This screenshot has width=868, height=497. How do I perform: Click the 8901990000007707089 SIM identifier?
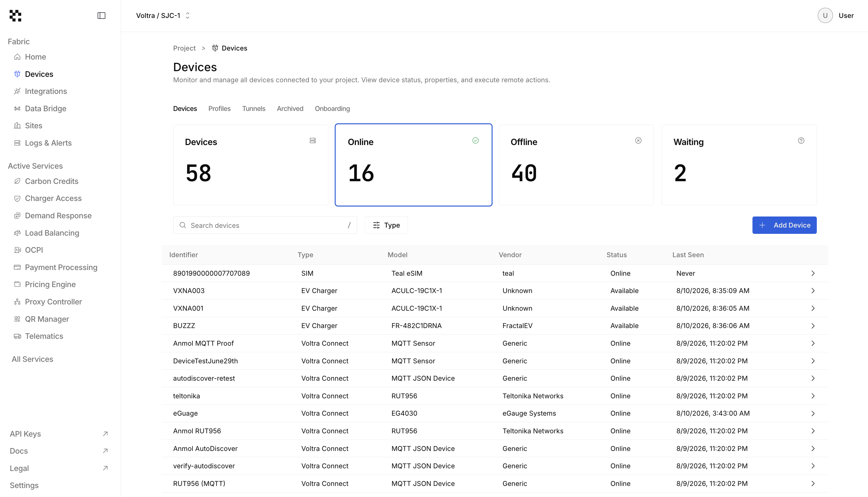click(211, 273)
